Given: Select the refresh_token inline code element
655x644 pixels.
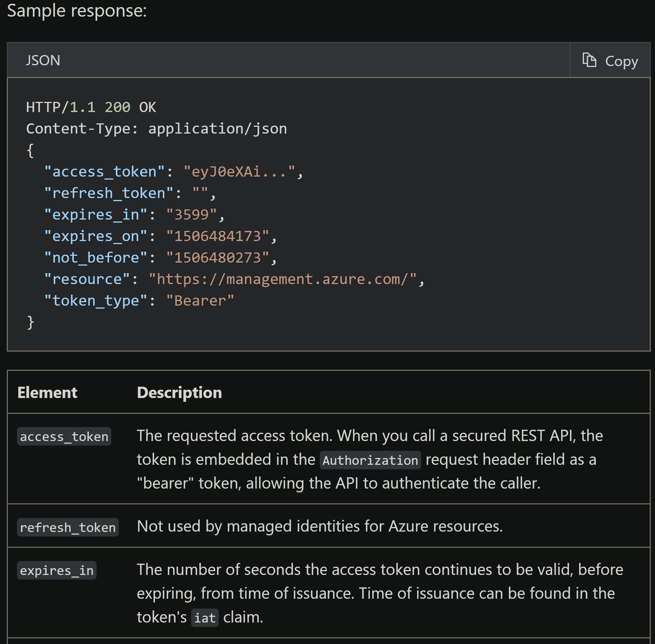Looking at the screenshot, I should 68,527.
